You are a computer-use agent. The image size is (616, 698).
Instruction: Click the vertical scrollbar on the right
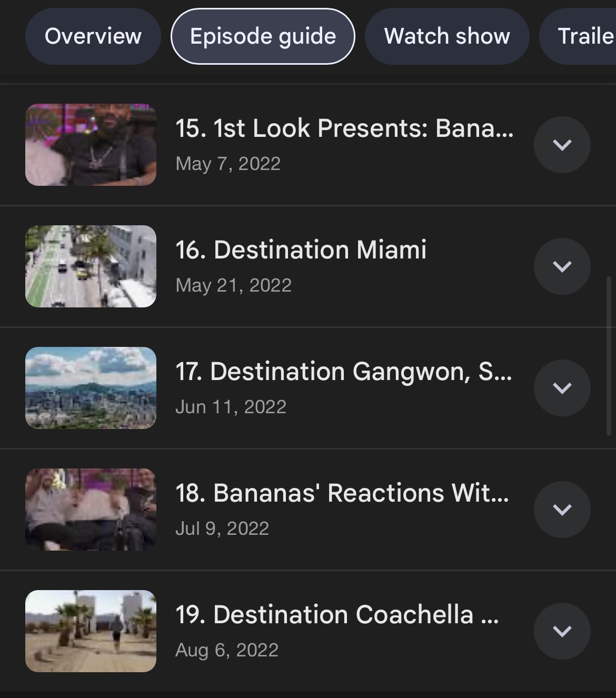(x=609, y=356)
